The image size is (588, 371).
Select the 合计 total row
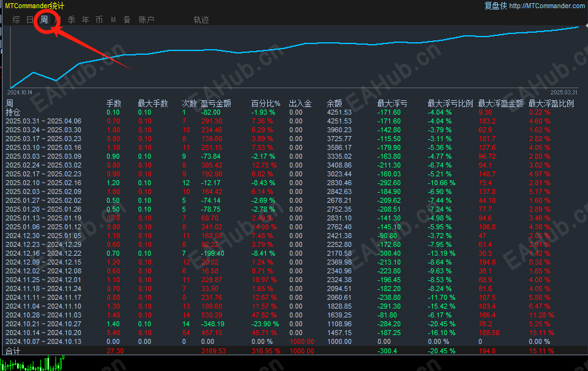point(294,351)
